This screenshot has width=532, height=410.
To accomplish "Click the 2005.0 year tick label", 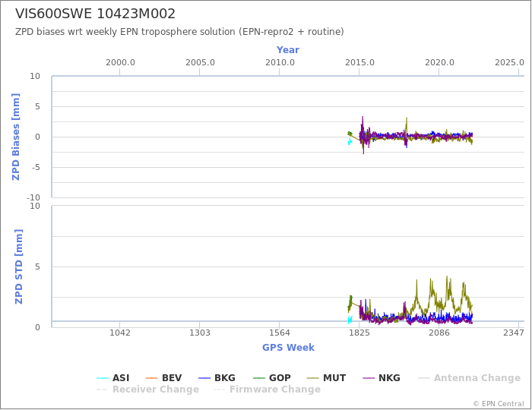I will pyautogui.click(x=200, y=63).
